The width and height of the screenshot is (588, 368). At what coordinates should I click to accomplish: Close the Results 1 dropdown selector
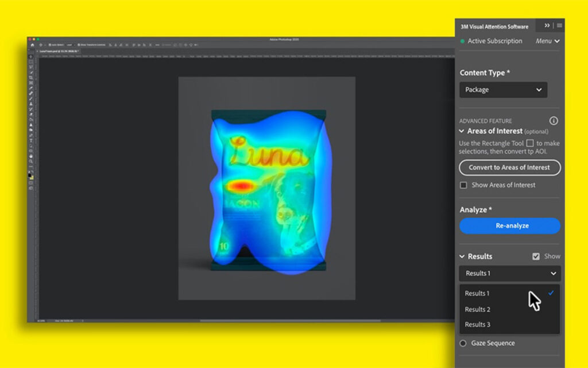pos(510,273)
